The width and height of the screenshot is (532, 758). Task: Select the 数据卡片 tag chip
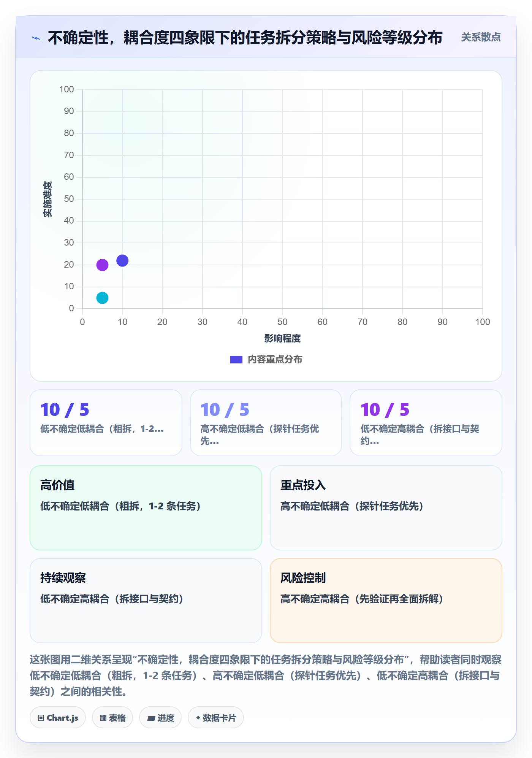click(x=216, y=718)
